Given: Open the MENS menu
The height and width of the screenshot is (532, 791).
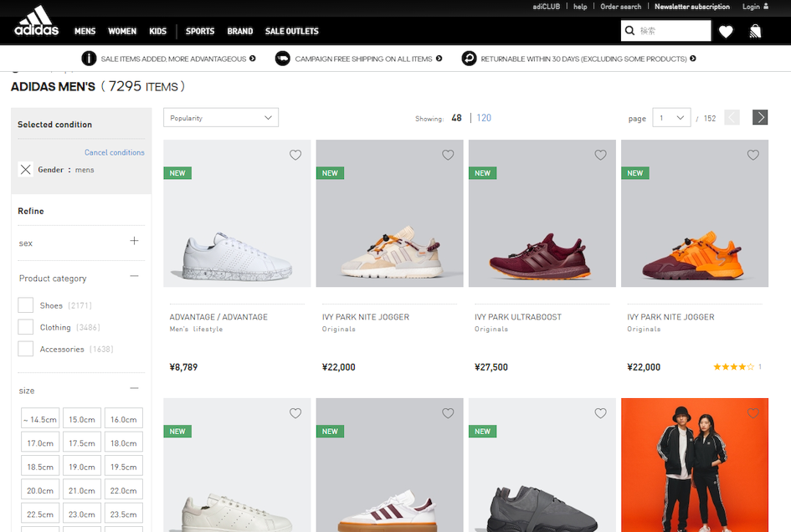Looking at the screenshot, I should coord(85,31).
